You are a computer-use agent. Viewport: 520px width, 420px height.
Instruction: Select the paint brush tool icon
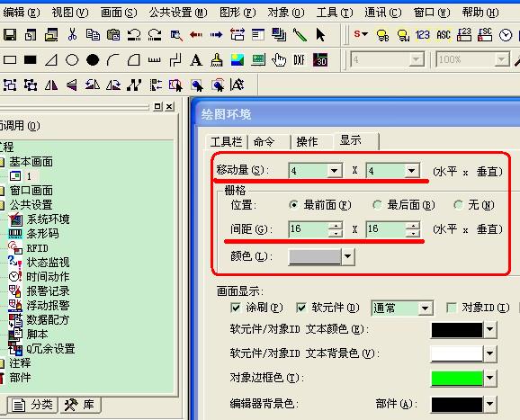217,60
